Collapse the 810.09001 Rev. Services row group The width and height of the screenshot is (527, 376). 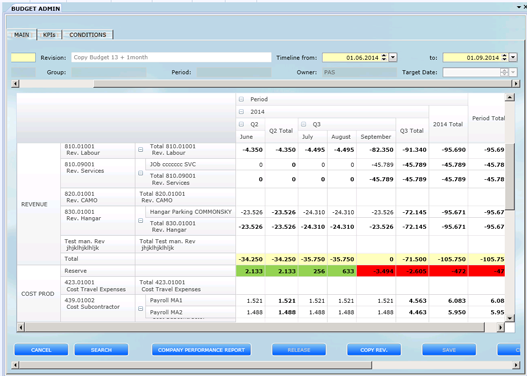140,173
